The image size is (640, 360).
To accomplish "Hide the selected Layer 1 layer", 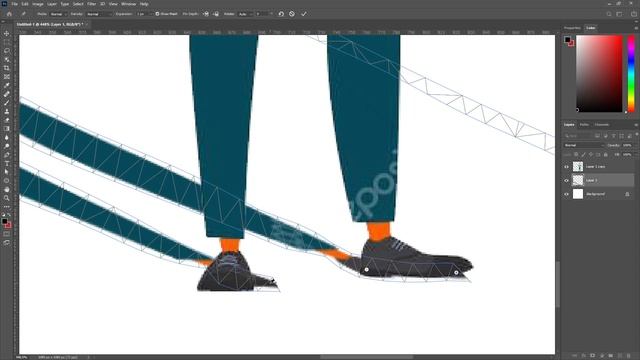I will coord(567,180).
